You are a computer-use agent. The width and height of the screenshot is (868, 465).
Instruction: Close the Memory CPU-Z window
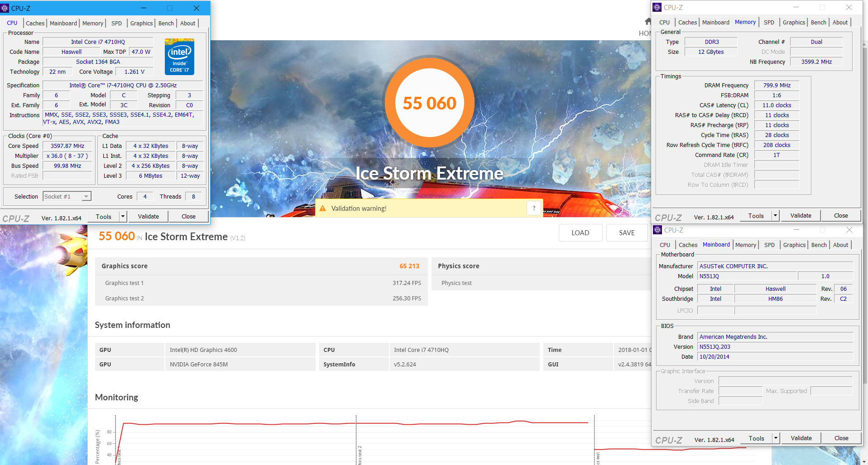849,7
